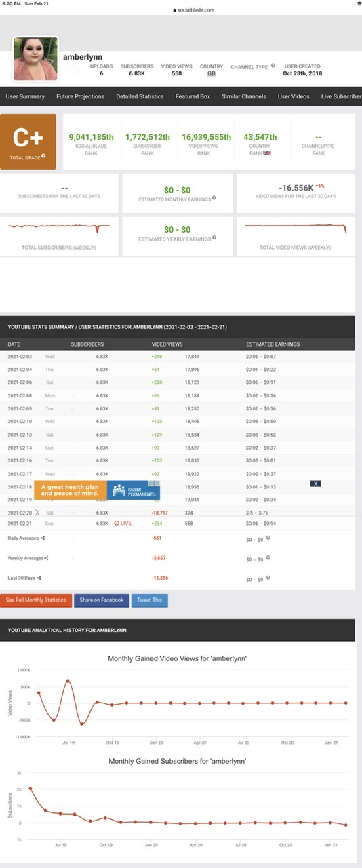Screen dimensions: 362x868
Task: Click the Share on Facebook button
Action: pos(101,600)
